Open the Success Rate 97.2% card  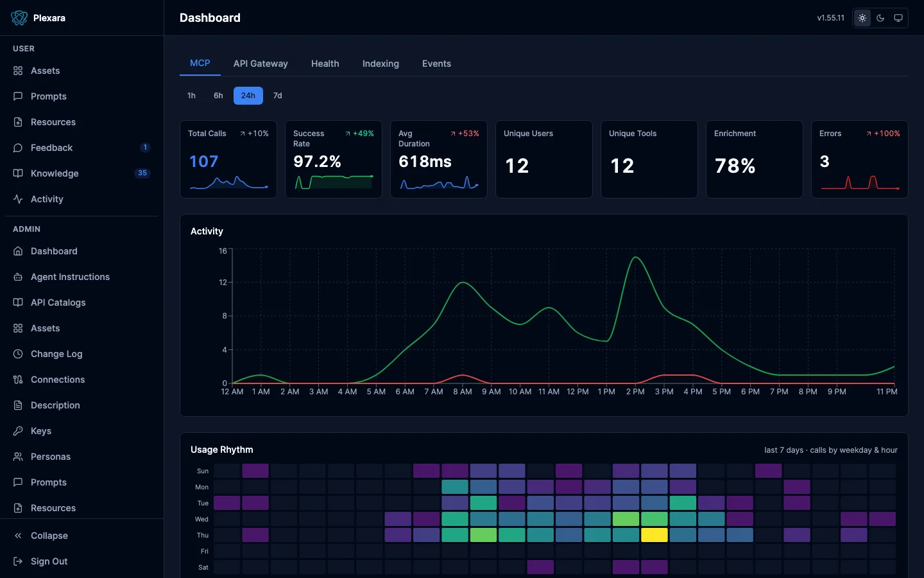pos(334,159)
